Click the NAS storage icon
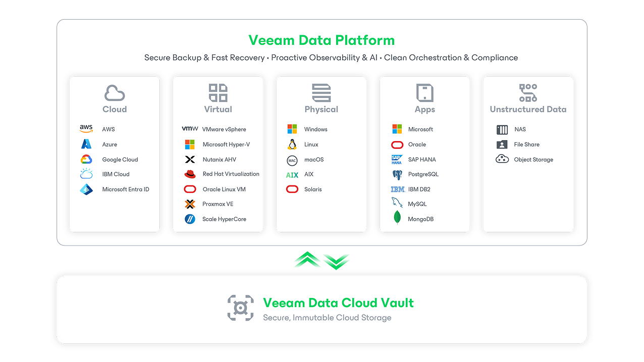 502,130
